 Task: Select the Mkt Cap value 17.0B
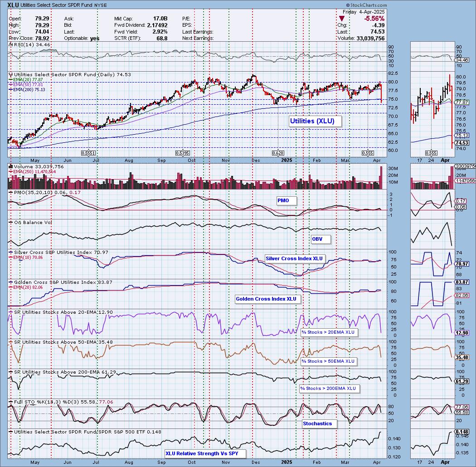160,19
